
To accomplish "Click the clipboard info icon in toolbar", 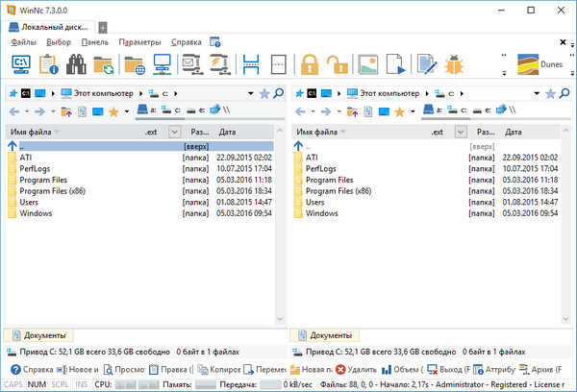I will tap(48, 65).
